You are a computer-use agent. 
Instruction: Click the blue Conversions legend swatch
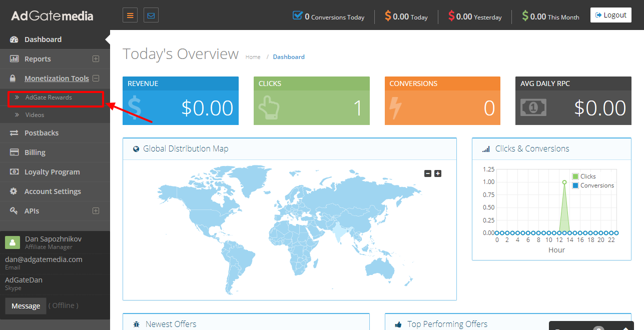click(575, 185)
